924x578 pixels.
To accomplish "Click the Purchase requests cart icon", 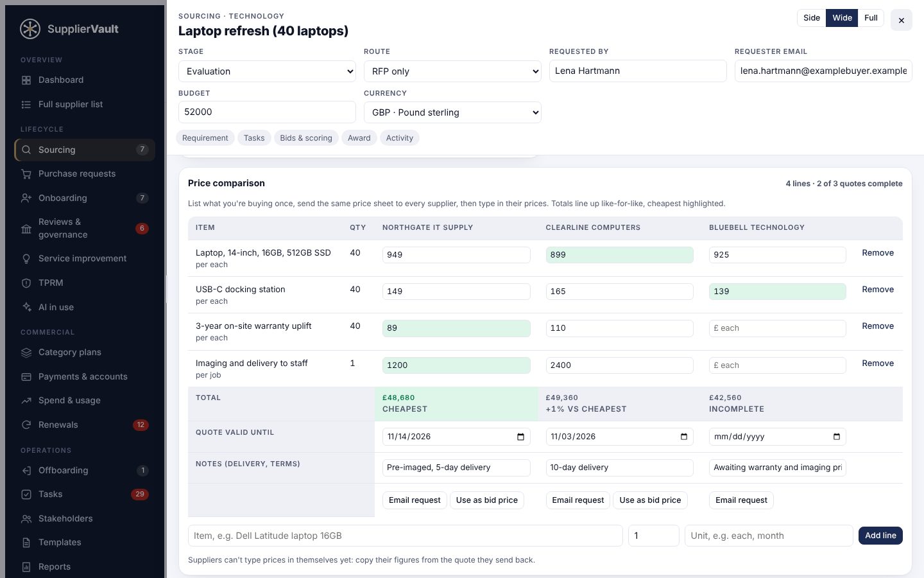I will point(26,174).
